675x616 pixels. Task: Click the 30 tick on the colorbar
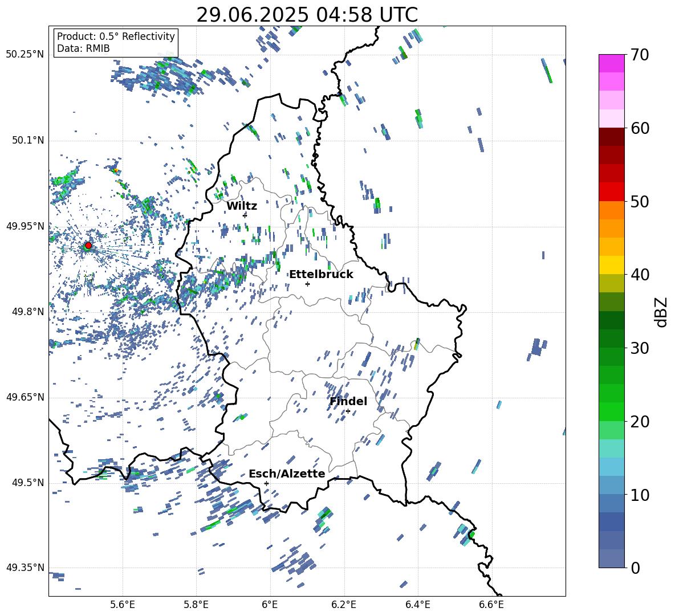(x=640, y=348)
